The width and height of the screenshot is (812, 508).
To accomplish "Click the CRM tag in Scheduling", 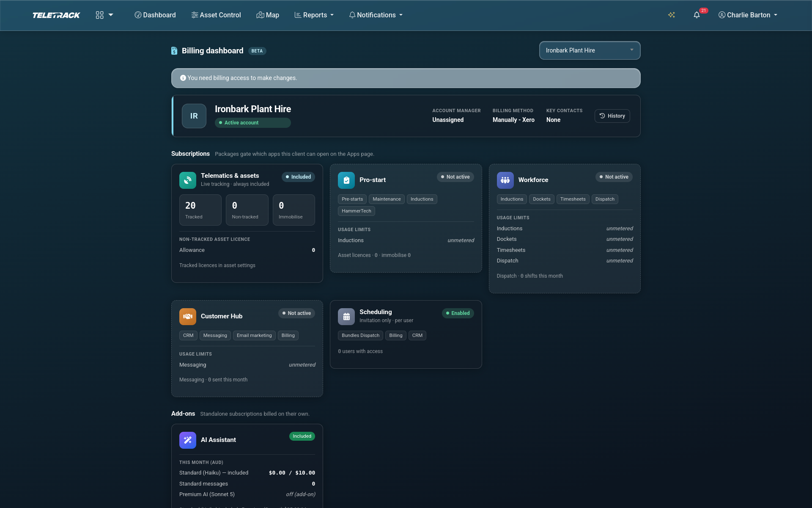I will (x=417, y=335).
